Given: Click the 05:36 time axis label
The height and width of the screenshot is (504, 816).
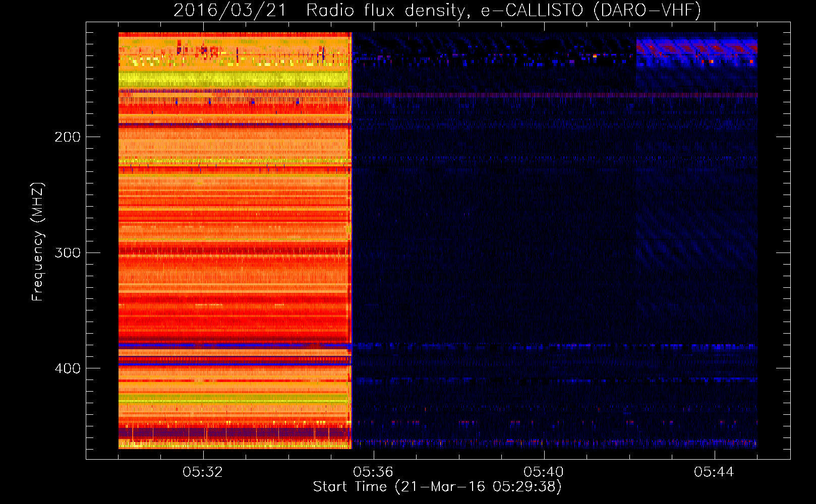Looking at the screenshot, I should tap(373, 472).
